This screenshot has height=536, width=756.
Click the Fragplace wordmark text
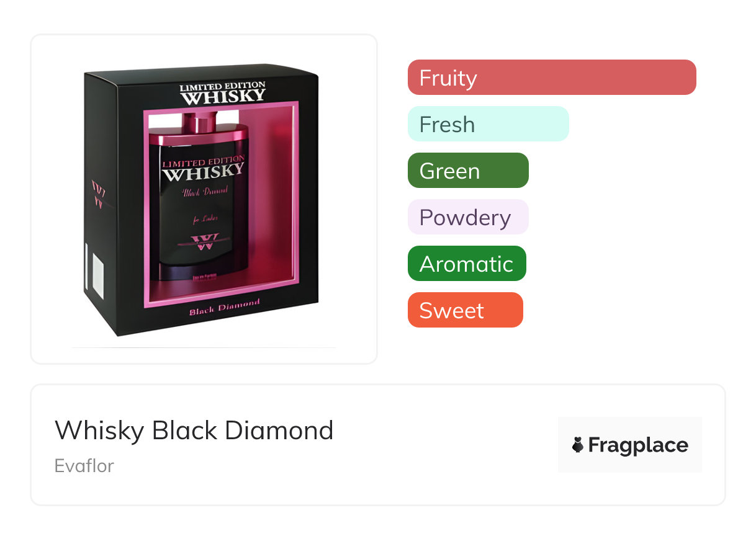click(638, 445)
